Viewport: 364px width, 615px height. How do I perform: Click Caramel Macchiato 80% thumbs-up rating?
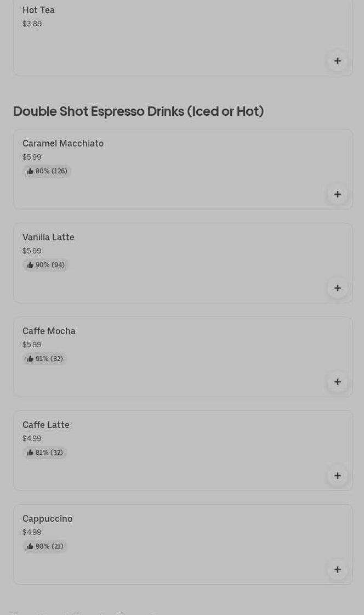[x=47, y=171]
